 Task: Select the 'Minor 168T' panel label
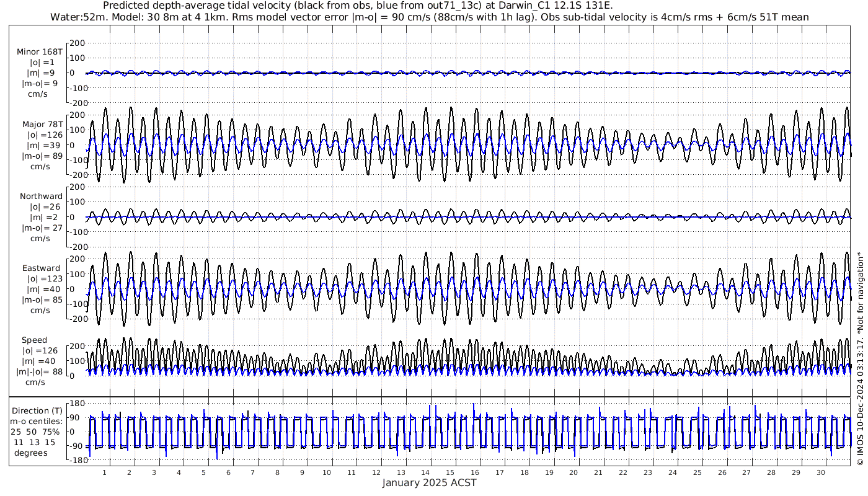[x=40, y=51]
